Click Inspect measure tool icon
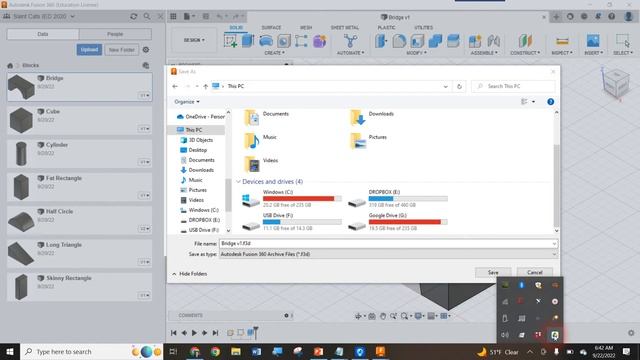The height and width of the screenshot is (360, 640). coord(562,41)
